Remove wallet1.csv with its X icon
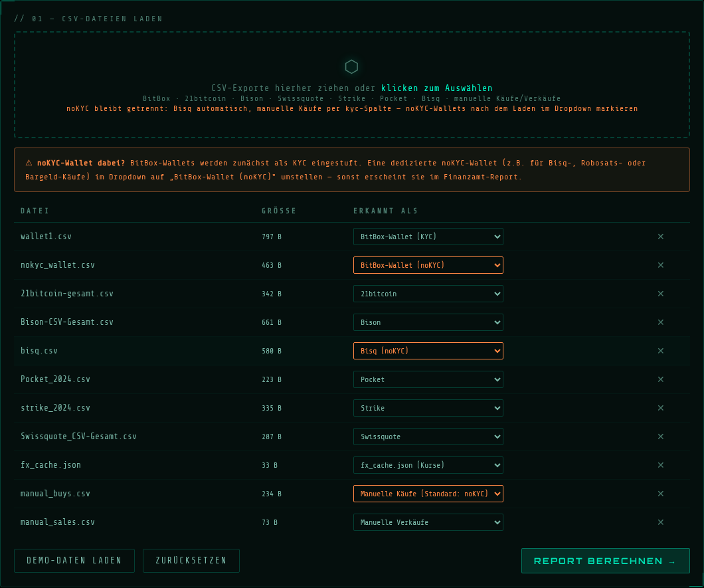 [660, 237]
